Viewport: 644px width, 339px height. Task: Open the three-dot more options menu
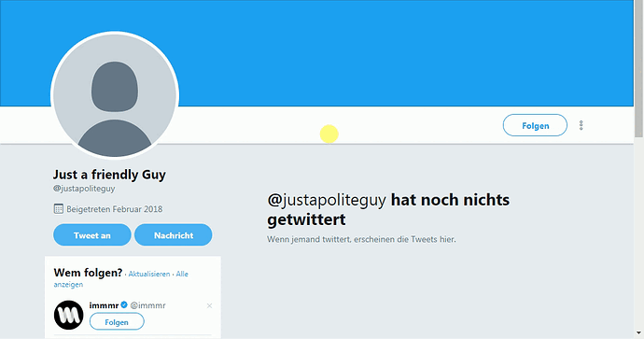click(581, 125)
